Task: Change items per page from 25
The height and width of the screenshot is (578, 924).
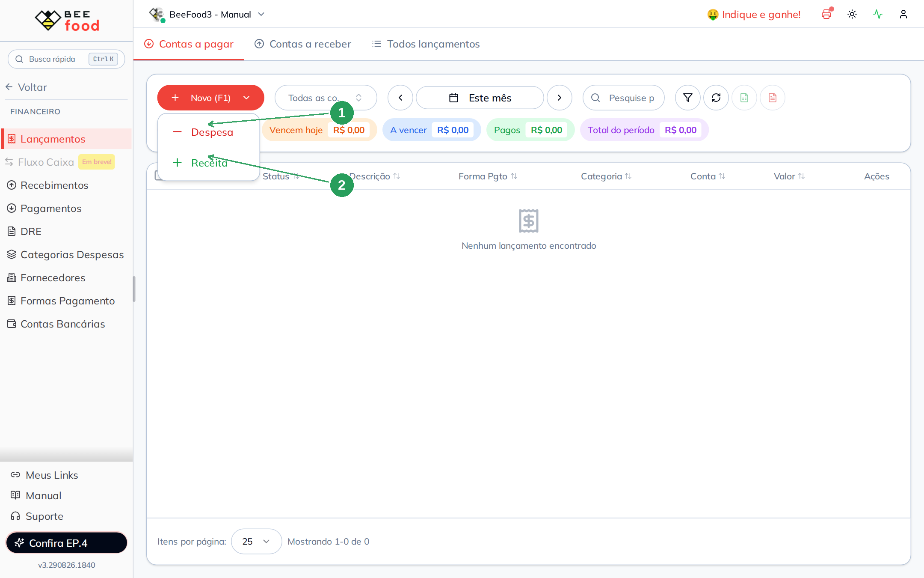Action: point(256,541)
